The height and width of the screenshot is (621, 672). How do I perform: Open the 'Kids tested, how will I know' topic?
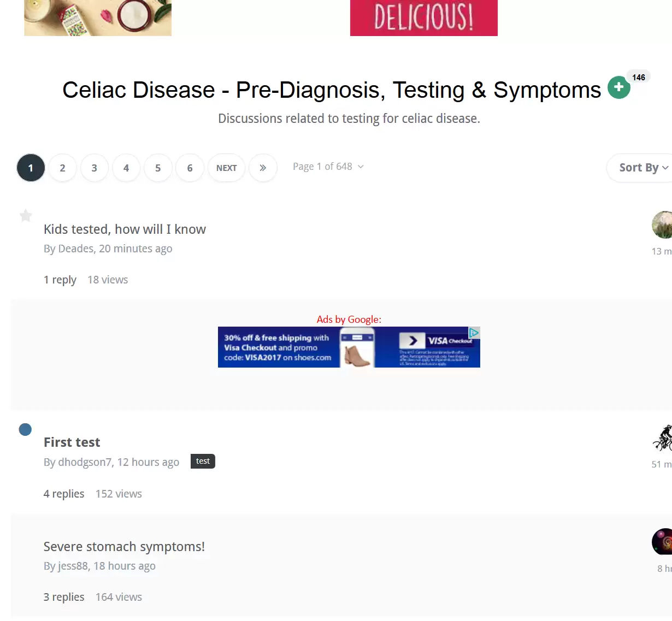[x=125, y=229]
